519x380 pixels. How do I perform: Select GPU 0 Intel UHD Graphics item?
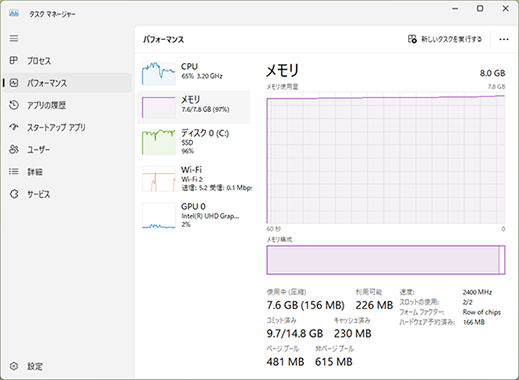click(x=193, y=215)
